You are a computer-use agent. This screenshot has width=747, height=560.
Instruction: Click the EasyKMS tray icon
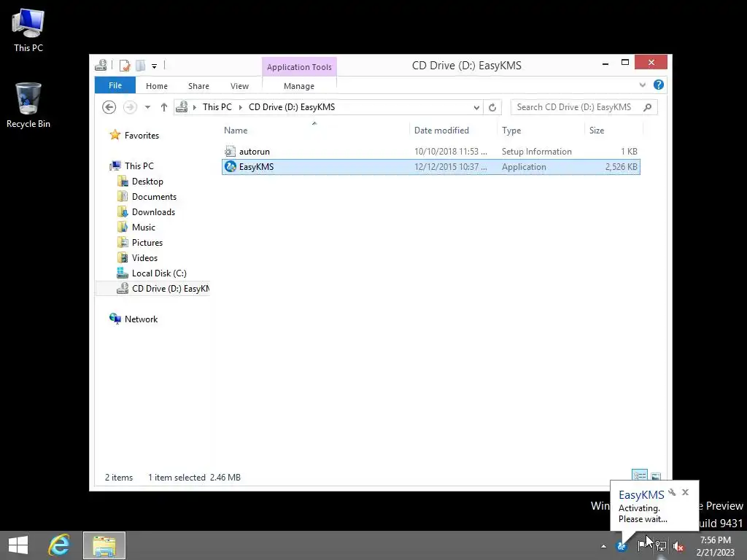(622, 546)
